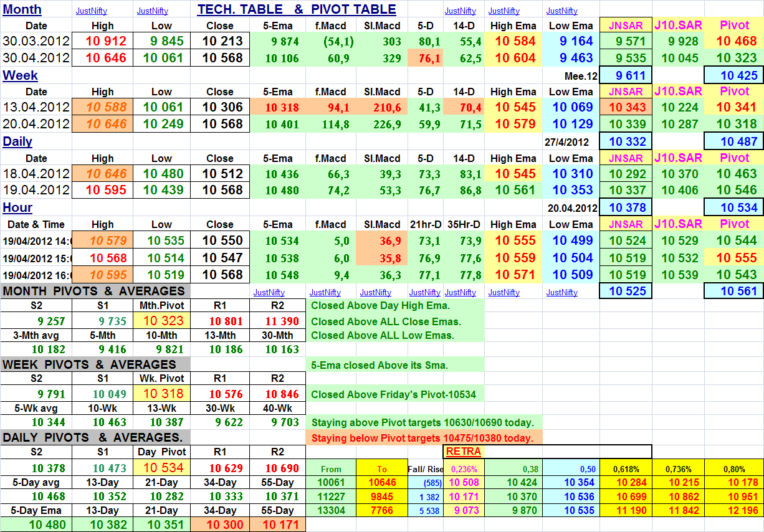Click highlighted 14-D value 70,4
The image size is (764, 532).
pyautogui.click(x=464, y=107)
